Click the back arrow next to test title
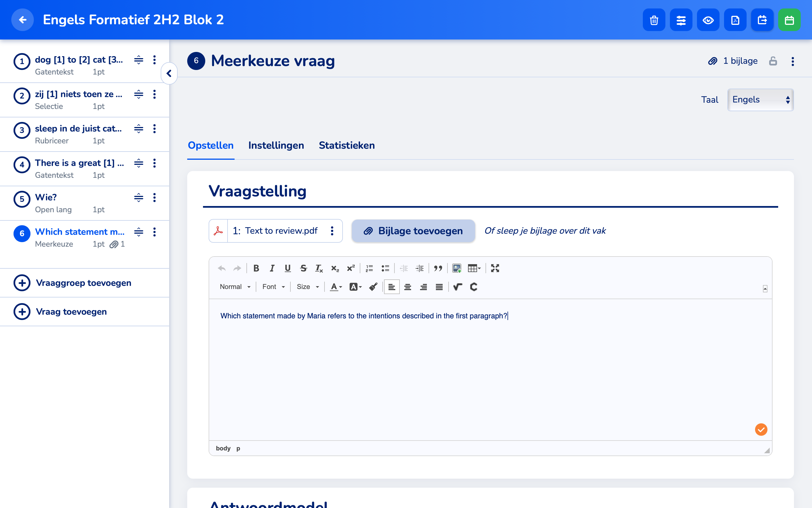 point(23,20)
